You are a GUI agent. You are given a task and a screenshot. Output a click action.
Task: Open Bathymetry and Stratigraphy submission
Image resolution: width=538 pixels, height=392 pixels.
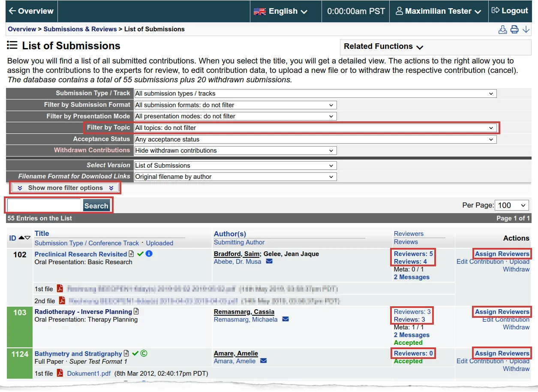(x=78, y=354)
